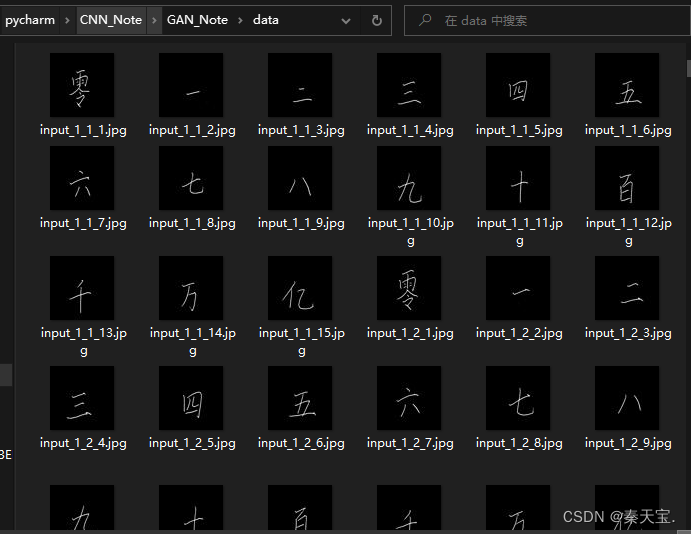Click file name text input_1_2_7.jpg
Screen dimensions: 691x534
pos(410,443)
